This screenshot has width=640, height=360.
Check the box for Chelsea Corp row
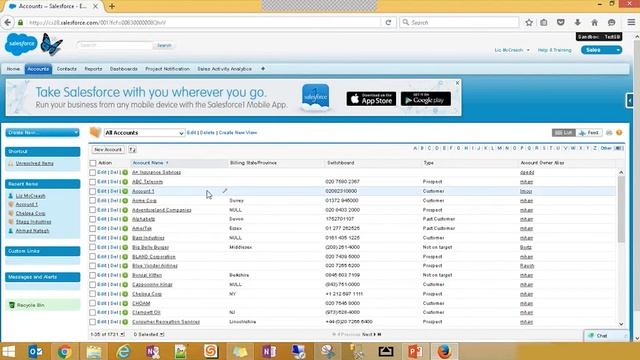point(93,294)
